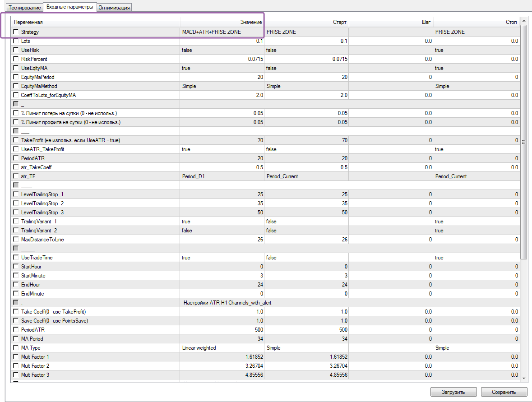Select PeriodATR value 500
Image resolution: width=532 pixels, height=402 pixels.
222,330
